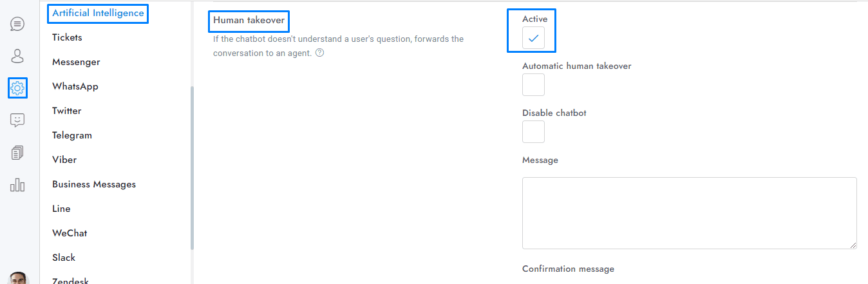The height and width of the screenshot is (284, 868).
Task: Select Artificial Intelligence settings tab
Action: pyautogui.click(x=98, y=13)
